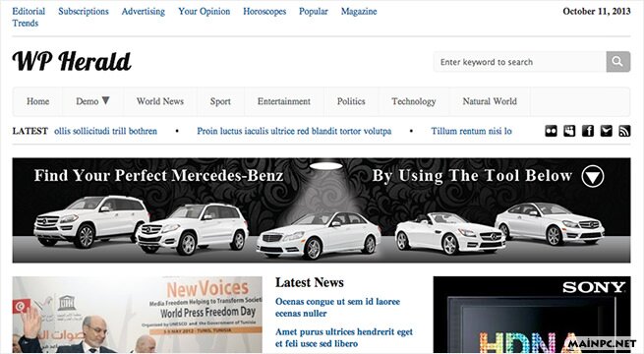Click the down-arrow circle on the Mercedes banner
Image resolution: width=644 pixels, height=354 pixels.
[593, 176]
